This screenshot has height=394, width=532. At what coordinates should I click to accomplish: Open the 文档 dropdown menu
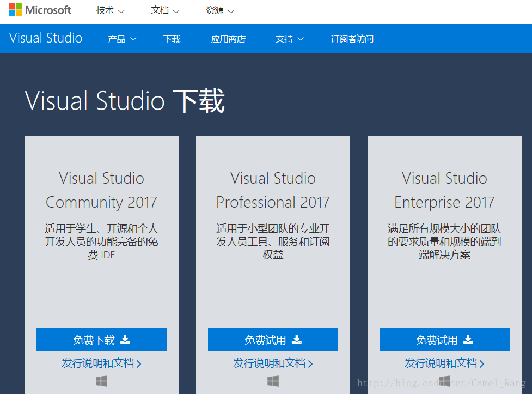[x=165, y=10]
